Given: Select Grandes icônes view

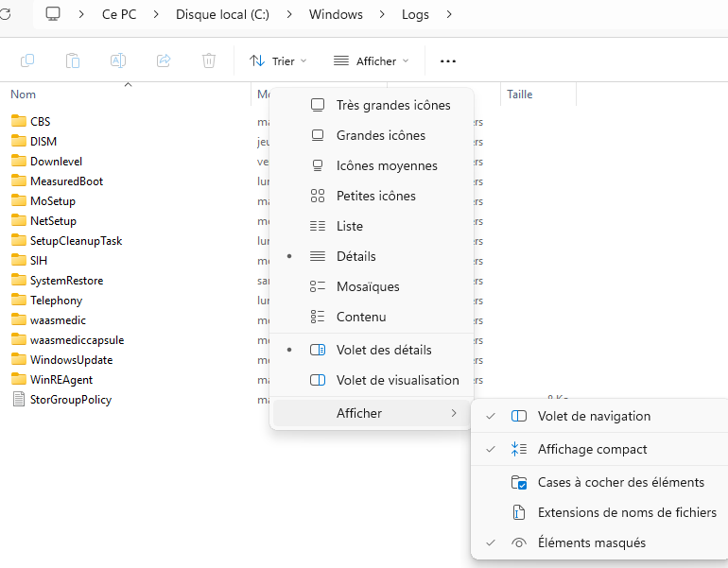Looking at the screenshot, I should (372, 135).
